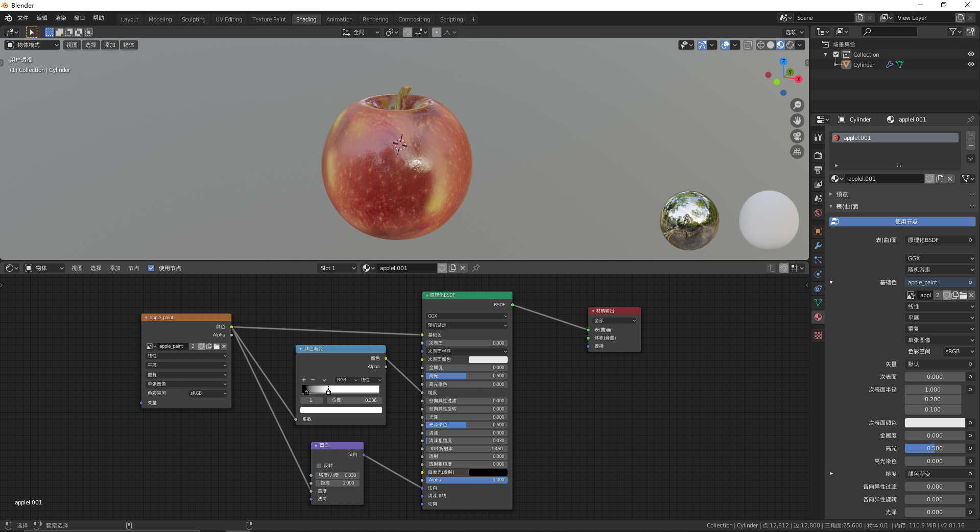980x532 pixels.
Task: Open the Object Data properties tab
Action: (x=818, y=303)
